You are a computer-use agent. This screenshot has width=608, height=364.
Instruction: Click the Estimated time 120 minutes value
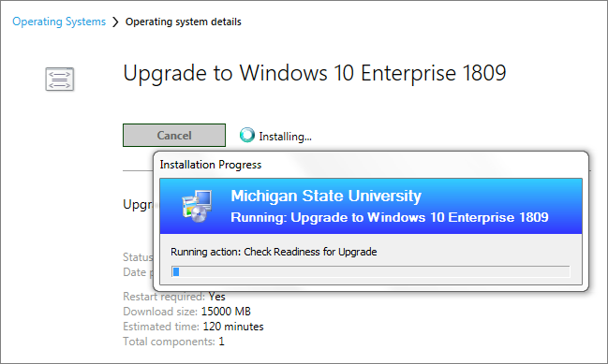233,327
